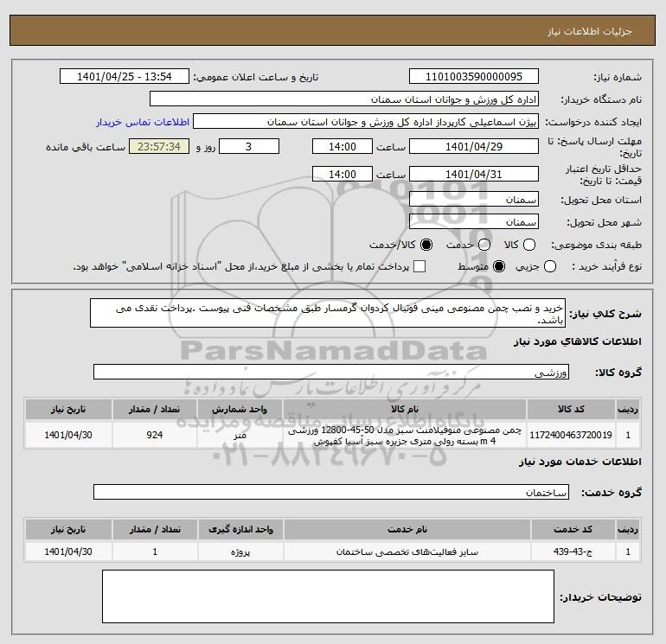Click the delivery province field سمنان

point(474,200)
